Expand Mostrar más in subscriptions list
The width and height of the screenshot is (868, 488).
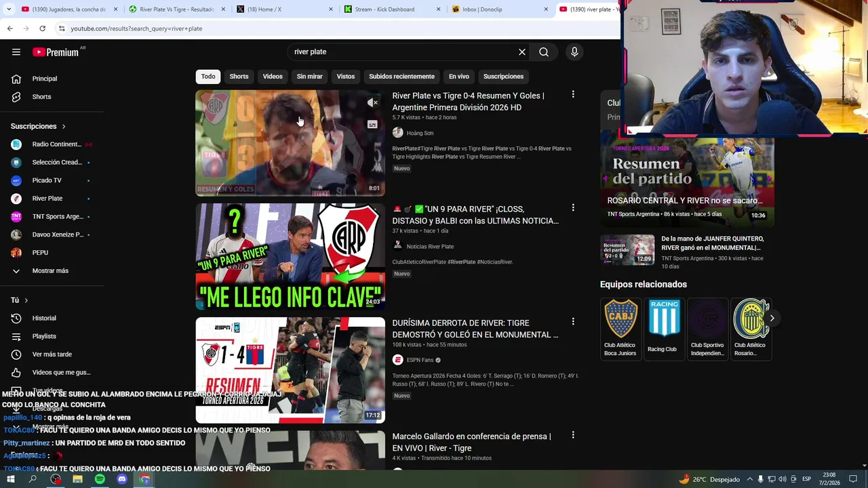(52, 270)
